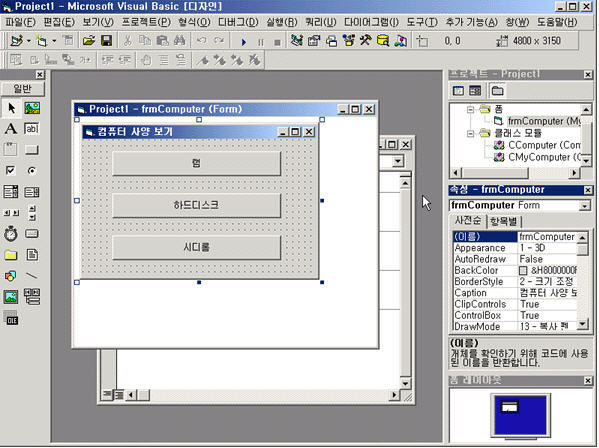Select the Timer control tool
599x448 pixels.
[x=11, y=233]
